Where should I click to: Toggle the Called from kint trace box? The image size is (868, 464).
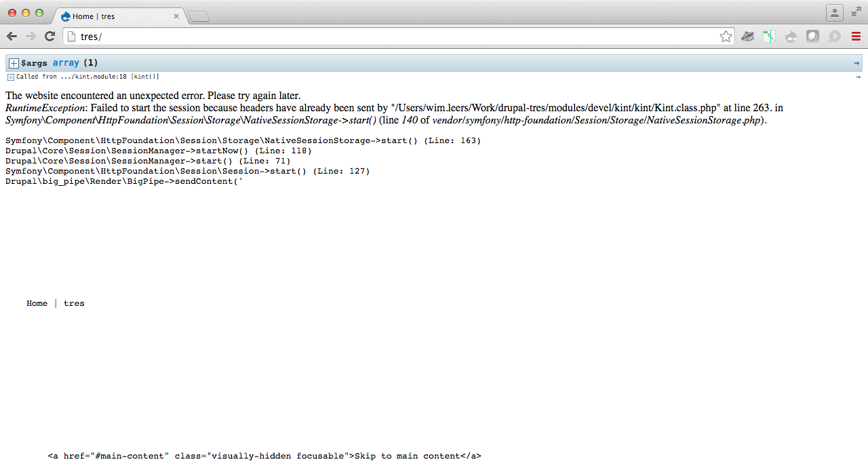pos(9,77)
